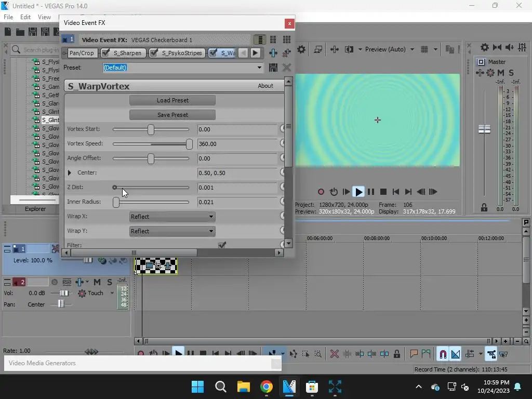532x399 pixels.
Task: Solo the Master bus
Action: (x=511, y=73)
